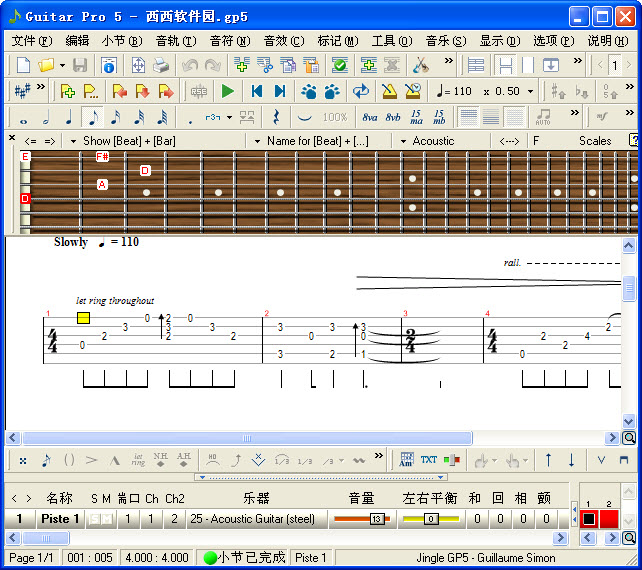This screenshot has height=570, width=642.
Task: Toggle natural harmonic N.H. effect
Action: click(160, 460)
